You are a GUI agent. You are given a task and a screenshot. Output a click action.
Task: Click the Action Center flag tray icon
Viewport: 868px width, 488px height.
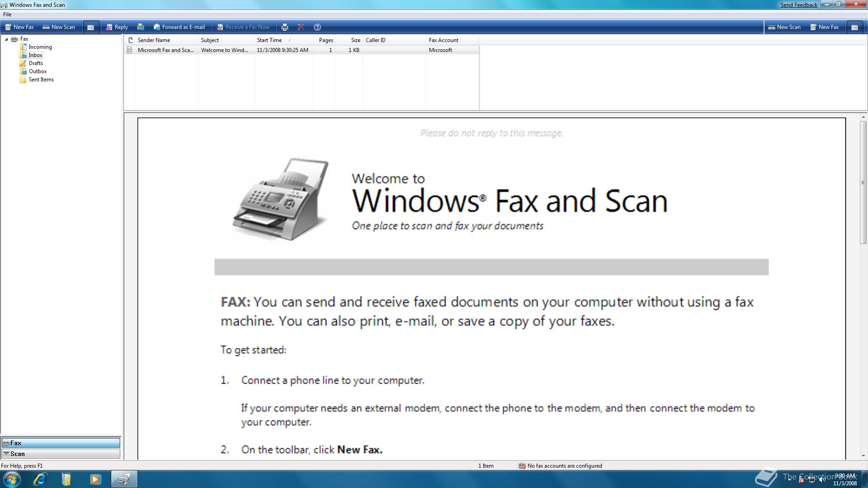click(x=801, y=479)
